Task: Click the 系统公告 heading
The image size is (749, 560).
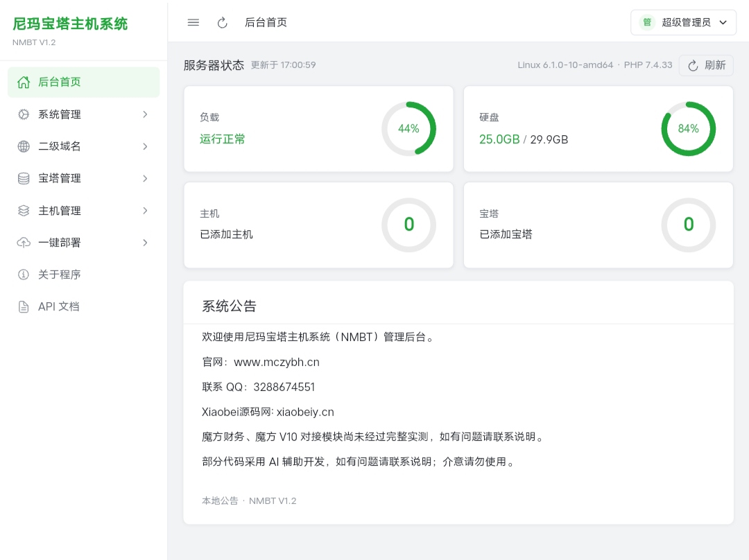Action: pos(230,306)
